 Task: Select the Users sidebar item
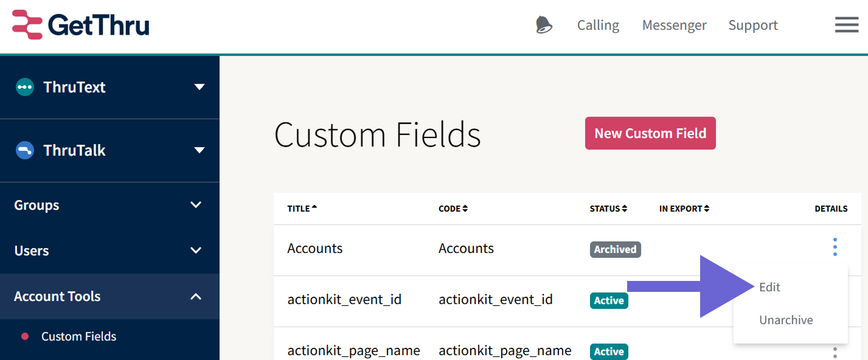pyautogui.click(x=109, y=251)
